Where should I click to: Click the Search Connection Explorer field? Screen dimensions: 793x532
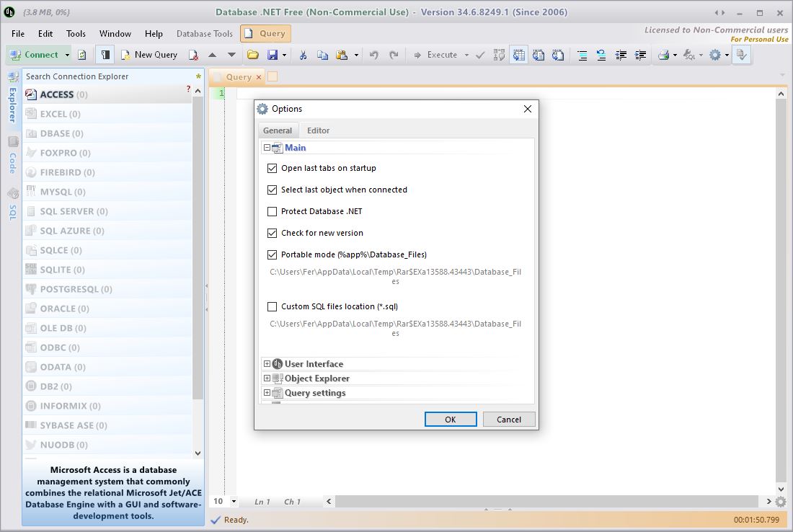coord(109,76)
